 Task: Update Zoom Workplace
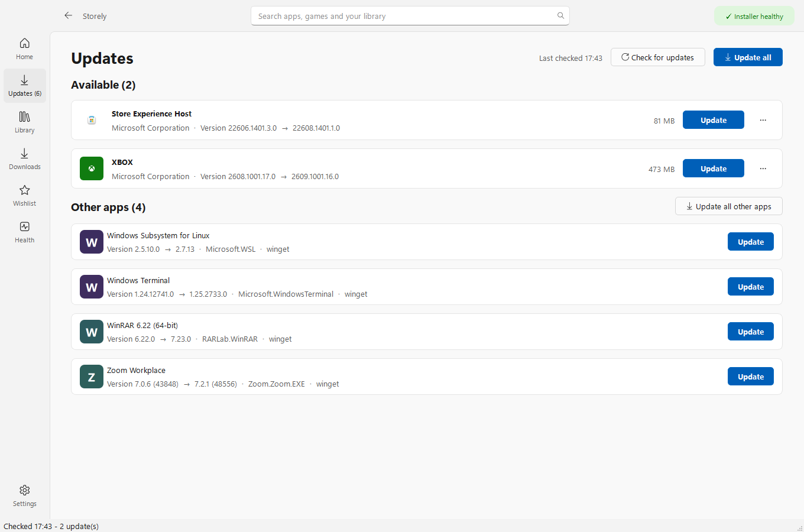tap(751, 377)
